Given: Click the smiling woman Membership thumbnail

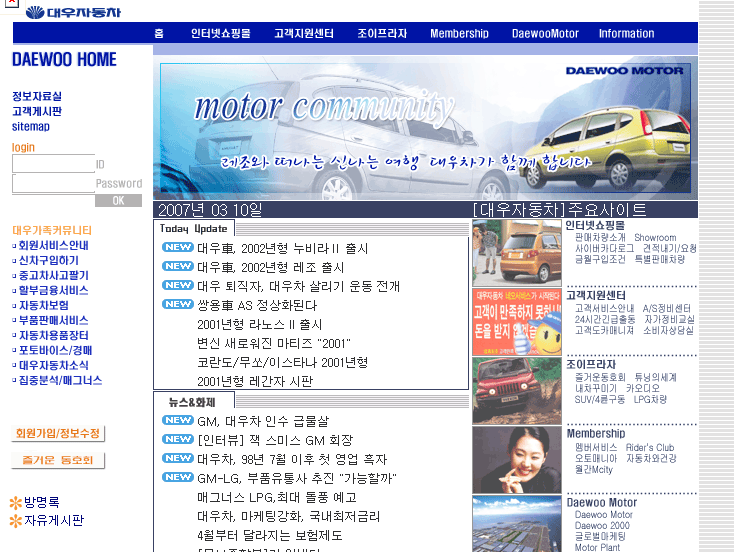Looking at the screenshot, I should tap(517, 460).
